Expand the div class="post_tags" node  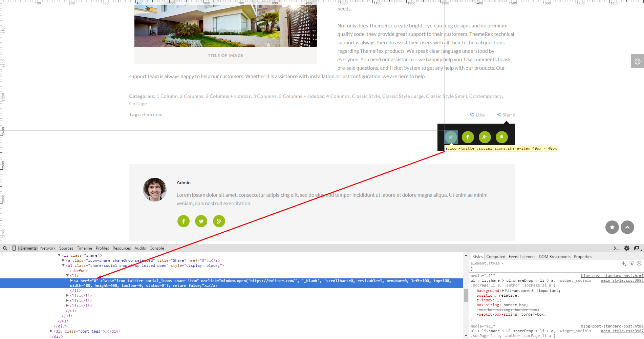pyautogui.click(x=51, y=331)
